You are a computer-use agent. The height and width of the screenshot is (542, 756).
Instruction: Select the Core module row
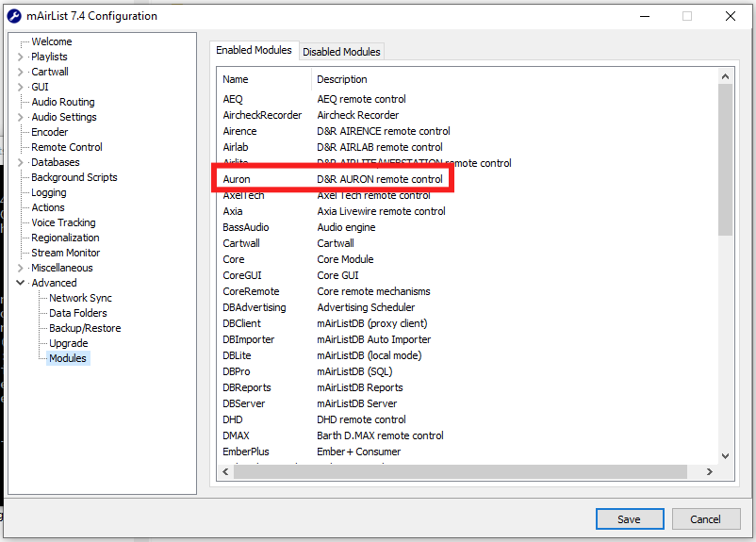pyautogui.click(x=468, y=259)
